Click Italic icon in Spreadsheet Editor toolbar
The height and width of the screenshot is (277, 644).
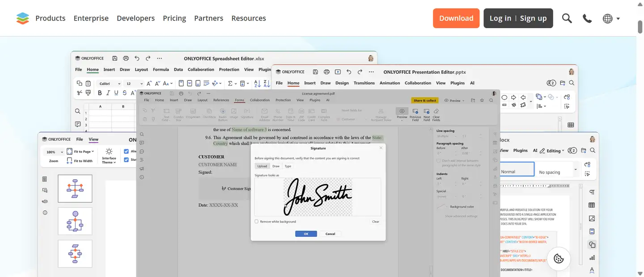pyautogui.click(x=108, y=93)
